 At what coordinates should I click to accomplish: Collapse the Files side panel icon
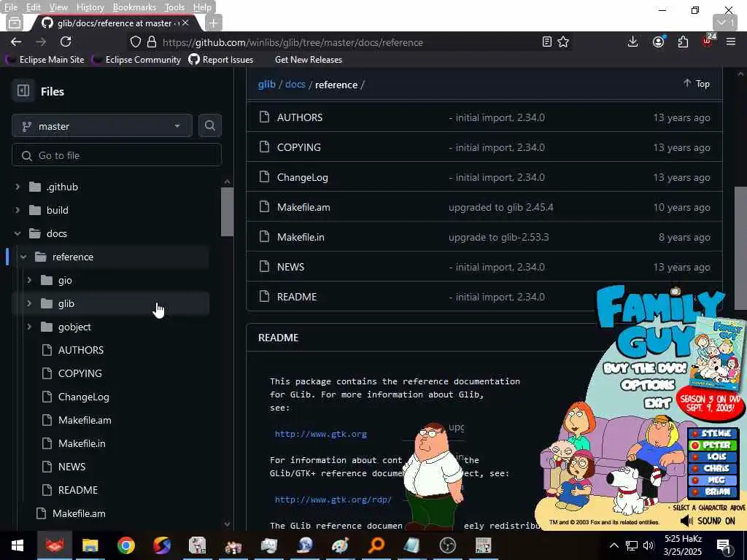click(23, 90)
